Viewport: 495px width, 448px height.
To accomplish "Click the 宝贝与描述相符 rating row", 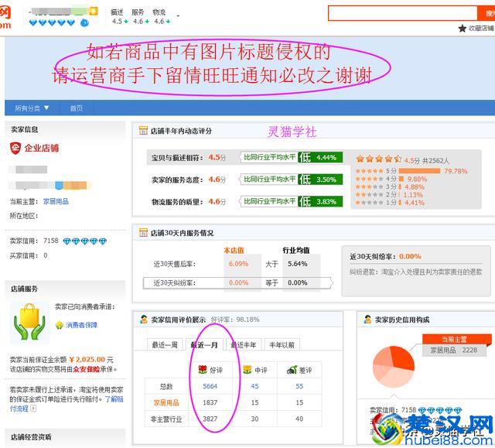I will tap(245, 157).
